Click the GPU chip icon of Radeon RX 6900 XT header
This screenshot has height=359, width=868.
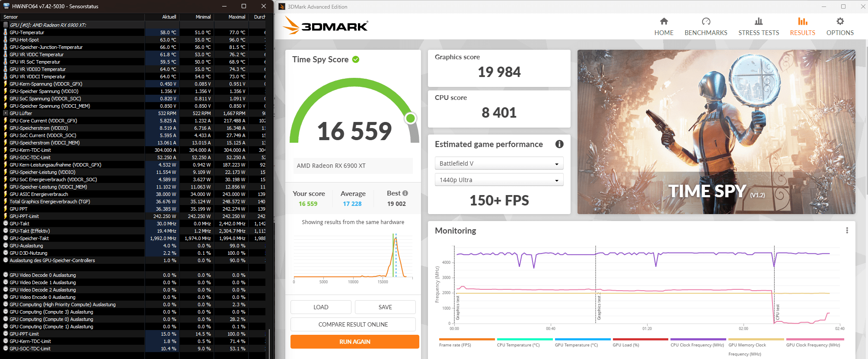6,25
